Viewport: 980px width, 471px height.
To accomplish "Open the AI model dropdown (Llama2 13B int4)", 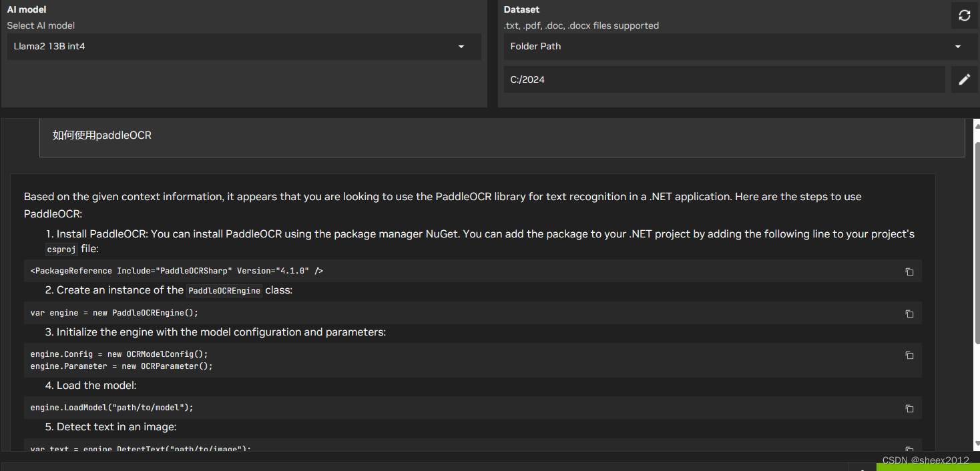I will click(244, 47).
